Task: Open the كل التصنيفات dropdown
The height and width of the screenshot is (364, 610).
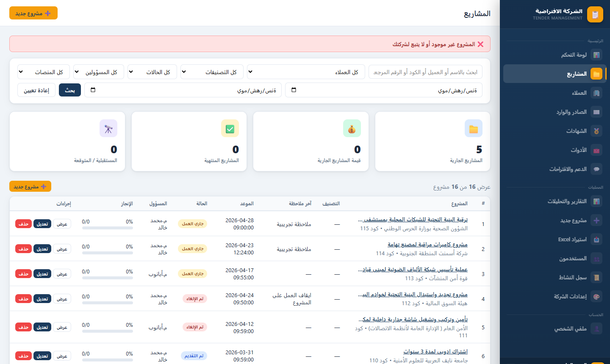Action: [x=212, y=72]
